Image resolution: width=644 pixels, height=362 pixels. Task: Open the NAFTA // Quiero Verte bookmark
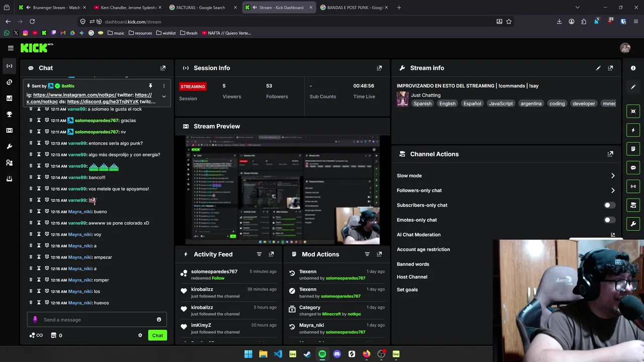pyautogui.click(x=226, y=33)
